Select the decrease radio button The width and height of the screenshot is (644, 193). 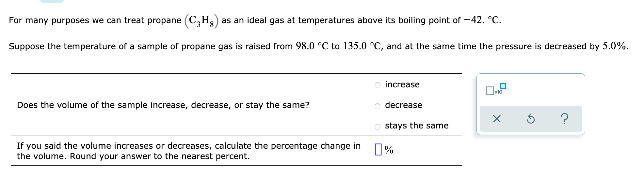(377, 105)
